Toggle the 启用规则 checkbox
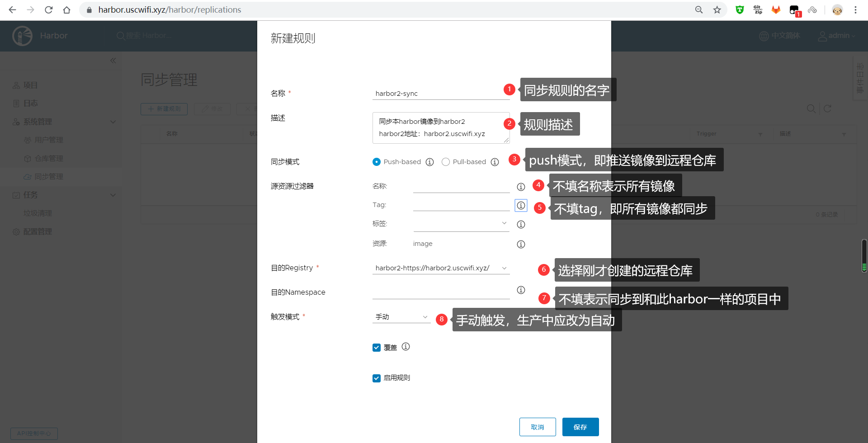Image resolution: width=868 pixels, height=443 pixels. [376, 378]
